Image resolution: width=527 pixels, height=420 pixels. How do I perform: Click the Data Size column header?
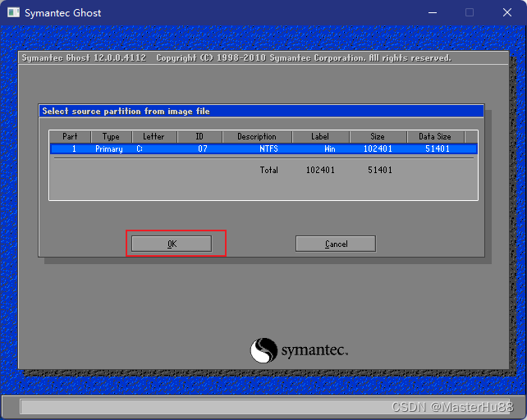coord(435,136)
